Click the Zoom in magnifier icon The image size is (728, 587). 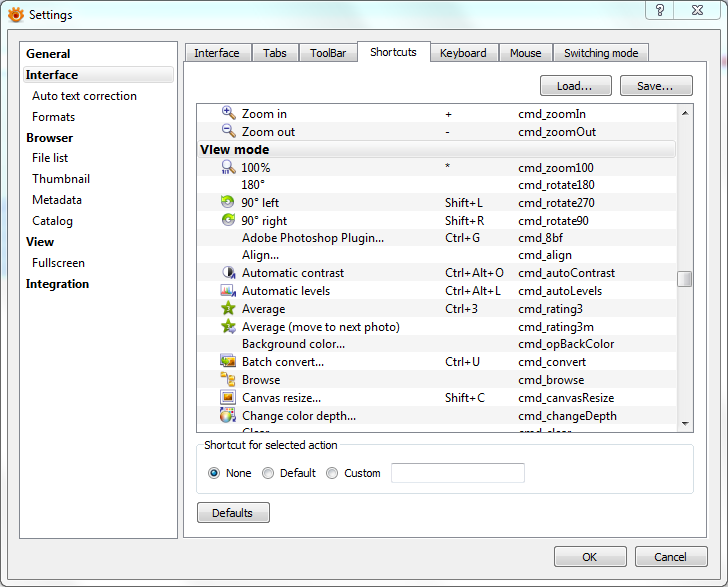228,114
